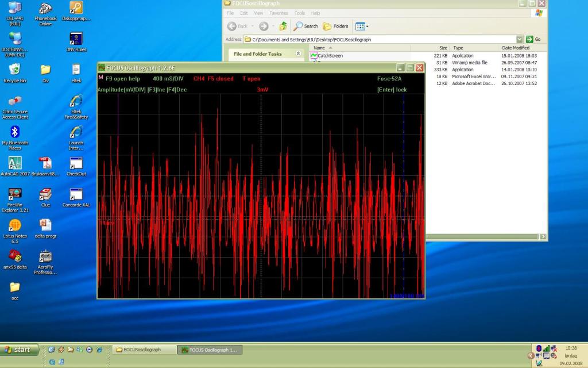Open the Diskoppmap desktop shortcut
This screenshot has width=588, height=368.
[x=76, y=11]
